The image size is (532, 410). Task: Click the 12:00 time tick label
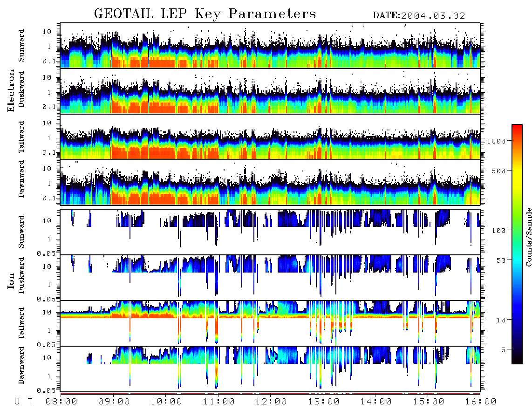coord(272,402)
